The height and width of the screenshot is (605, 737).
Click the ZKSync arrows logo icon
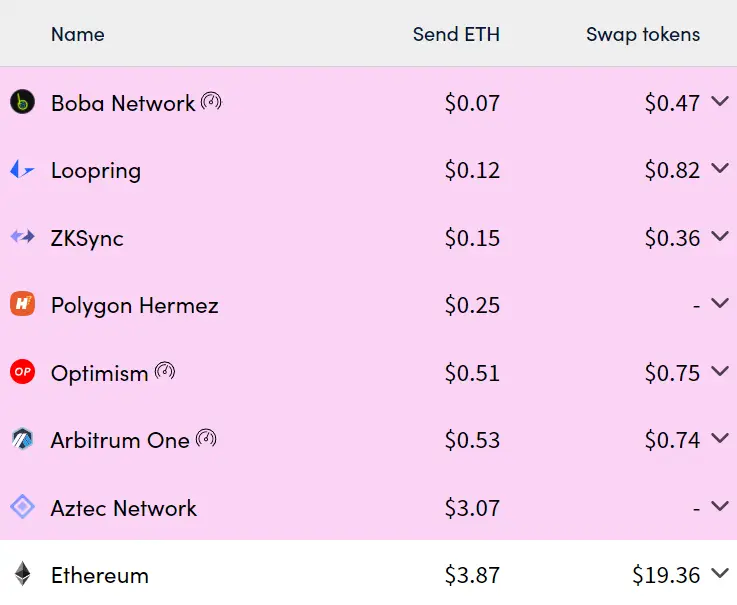click(22, 237)
